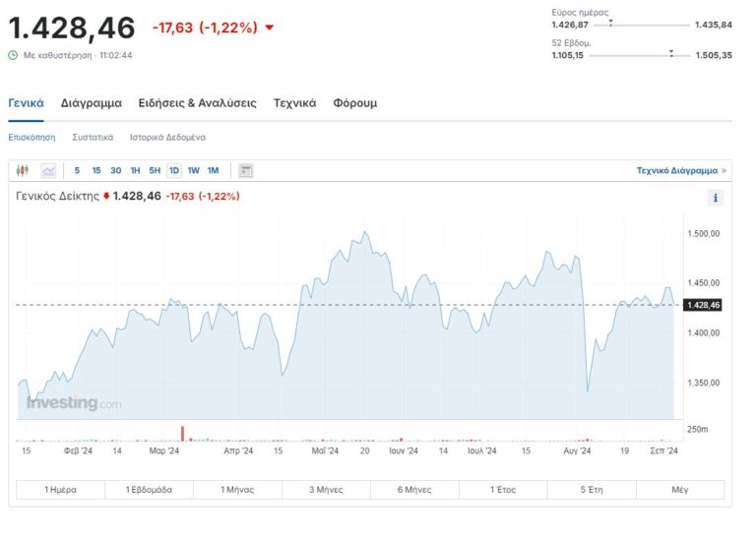756x537 pixels.
Task: Click the delayed data clock icon
Action: point(13,55)
